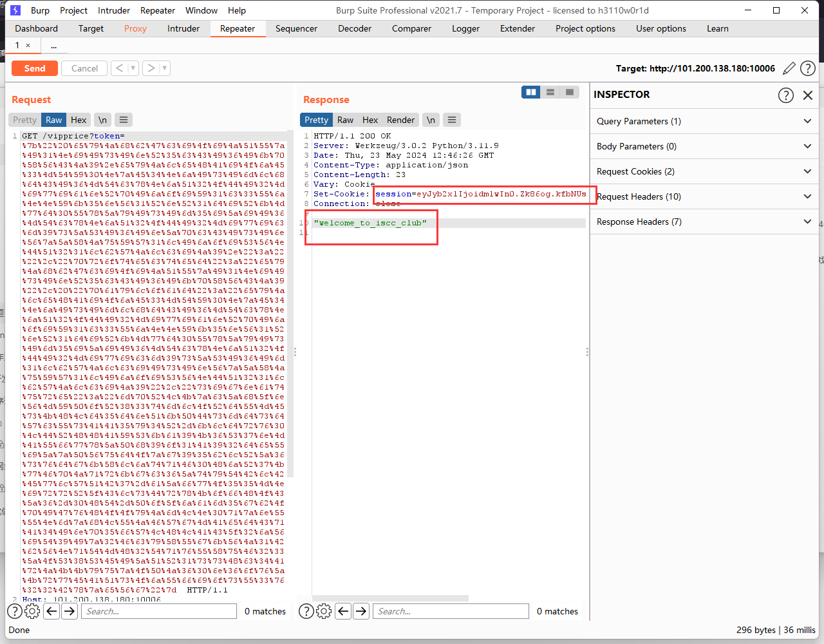This screenshot has height=644, width=824.
Task: Open request search settings gear
Action: (32, 611)
